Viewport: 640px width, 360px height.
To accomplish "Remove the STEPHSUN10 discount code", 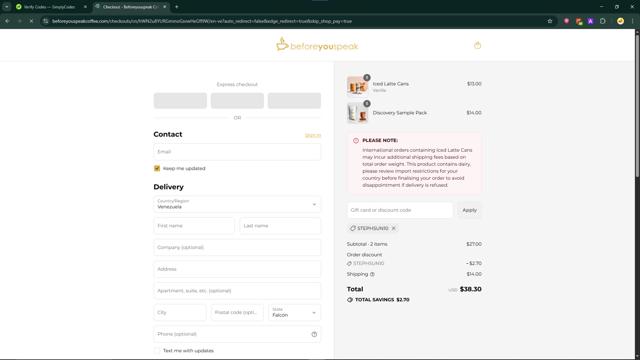I will click(393, 228).
